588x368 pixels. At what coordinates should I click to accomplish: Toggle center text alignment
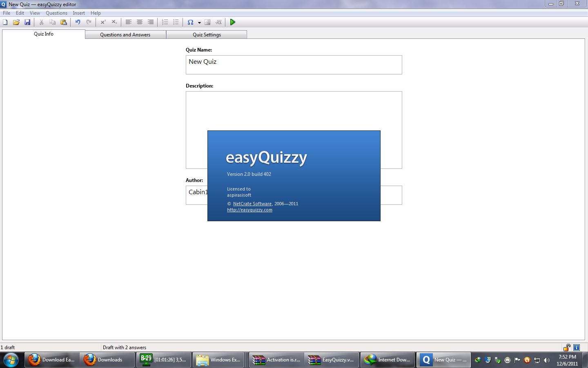140,22
